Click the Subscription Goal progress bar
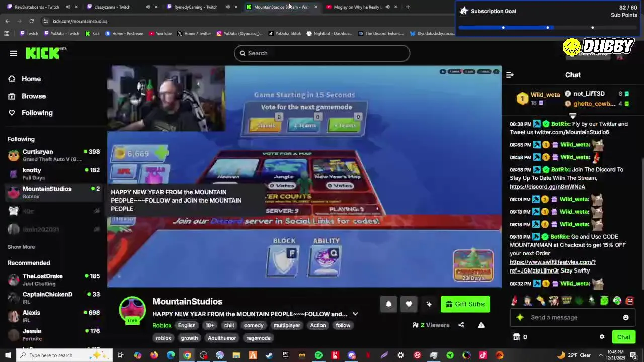The height and width of the screenshot is (362, 644). point(548,28)
